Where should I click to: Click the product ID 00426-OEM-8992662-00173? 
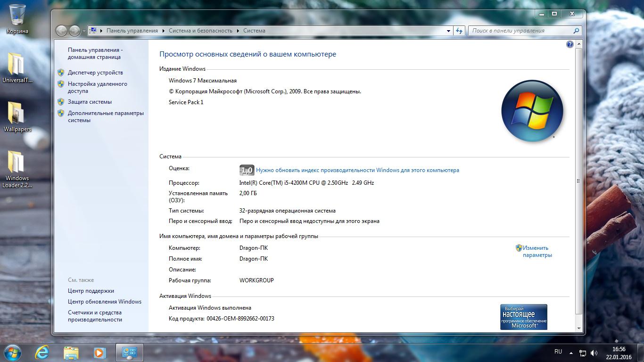click(x=240, y=319)
